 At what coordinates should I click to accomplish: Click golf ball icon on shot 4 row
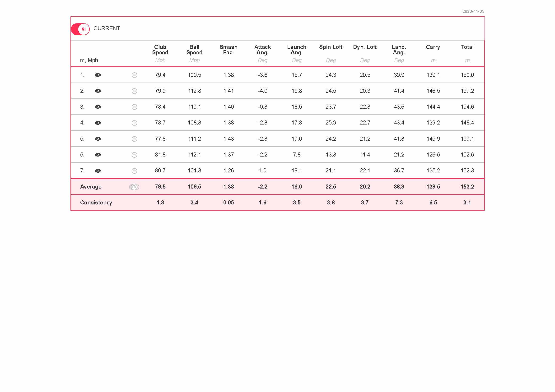coord(134,123)
